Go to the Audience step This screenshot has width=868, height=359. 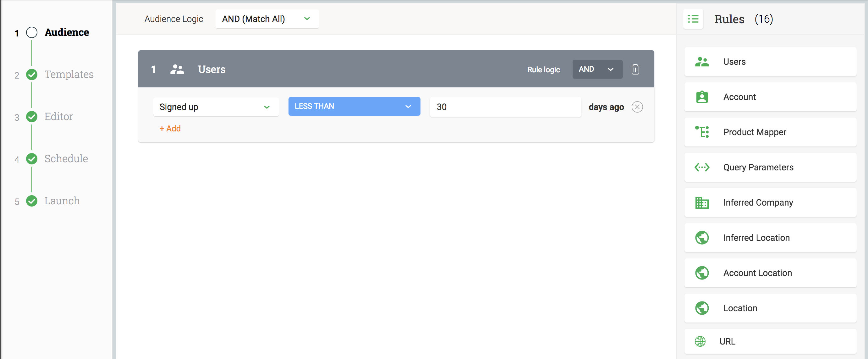[67, 32]
